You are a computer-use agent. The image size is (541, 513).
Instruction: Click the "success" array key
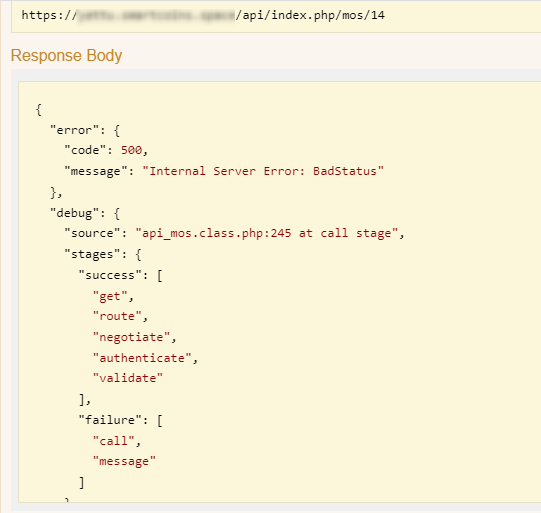110,275
